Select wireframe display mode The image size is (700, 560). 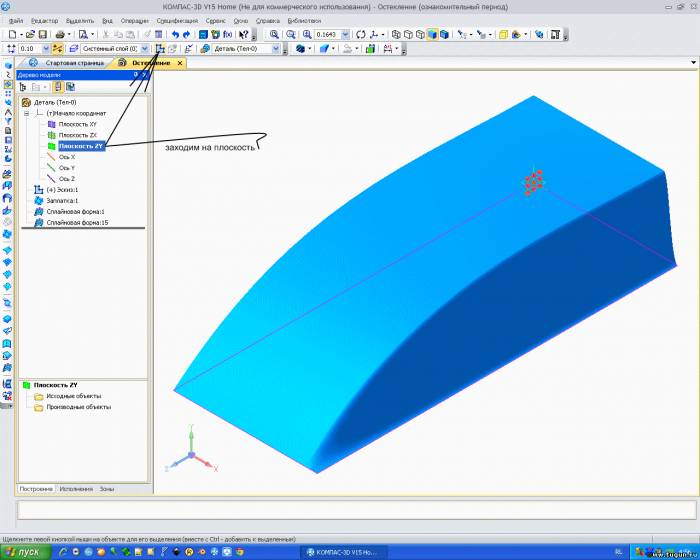tap(396, 34)
